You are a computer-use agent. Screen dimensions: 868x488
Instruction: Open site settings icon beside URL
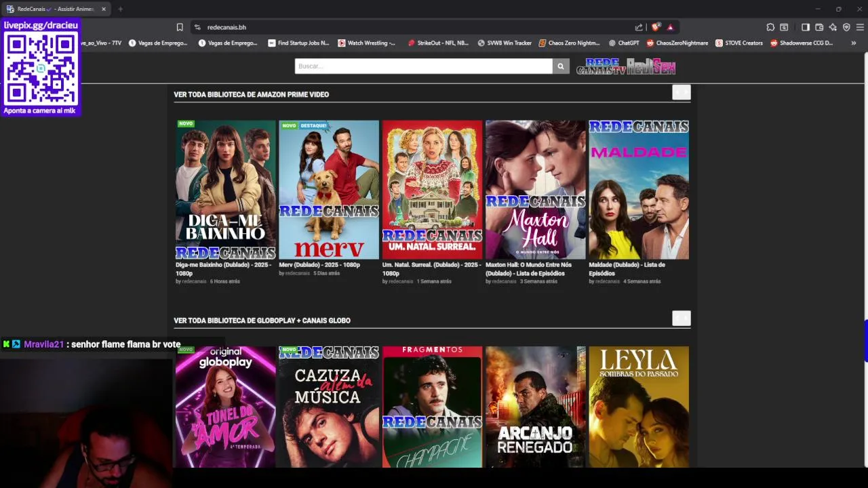coord(197,27)
